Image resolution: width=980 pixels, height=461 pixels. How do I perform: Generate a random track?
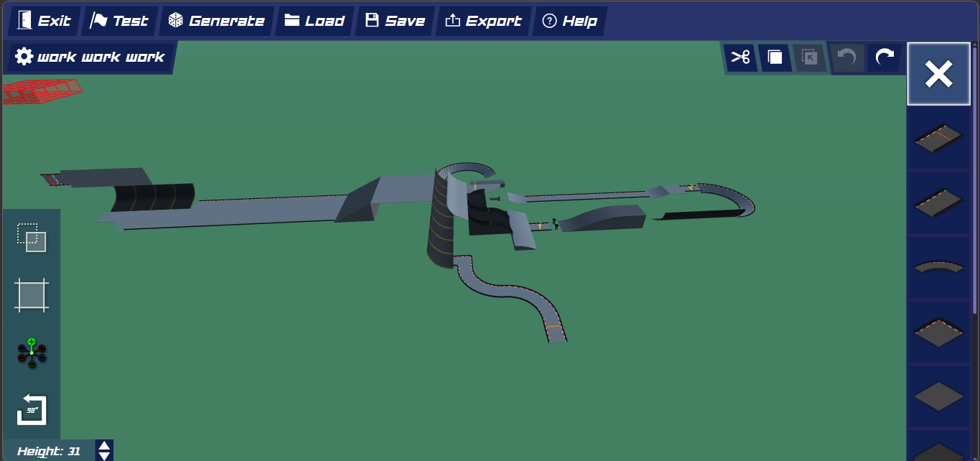[216, 21]
